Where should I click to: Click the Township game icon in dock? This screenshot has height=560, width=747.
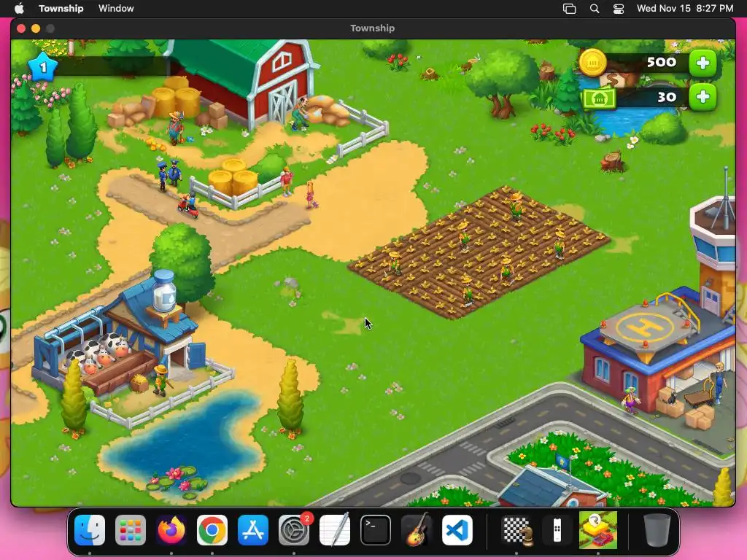(x=598, y=529)
